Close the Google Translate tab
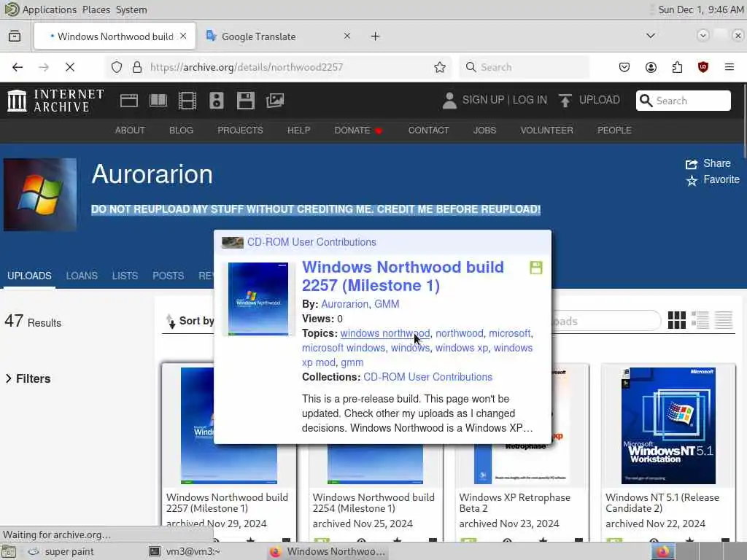The height and width of the screenshot is (560, 747). pos(347,36)
